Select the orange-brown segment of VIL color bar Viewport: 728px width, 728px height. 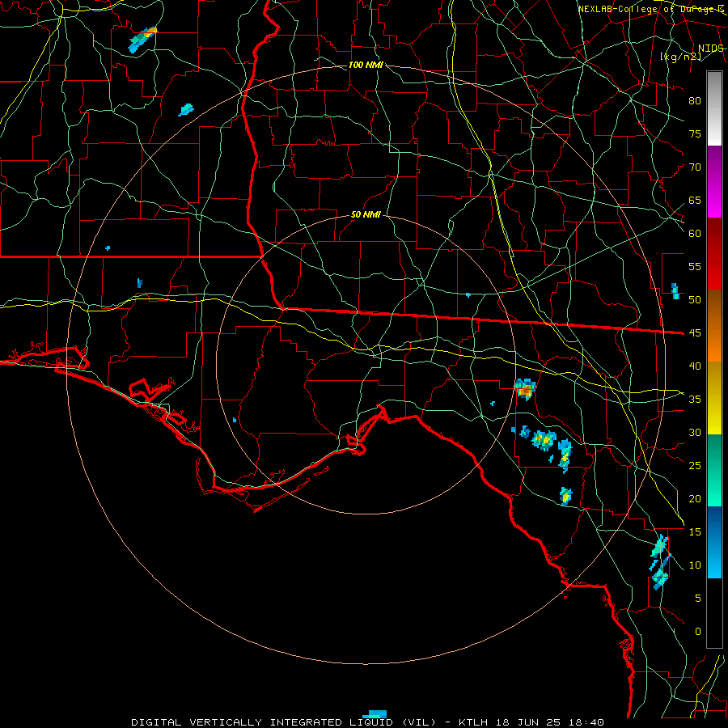click(714, 326)
